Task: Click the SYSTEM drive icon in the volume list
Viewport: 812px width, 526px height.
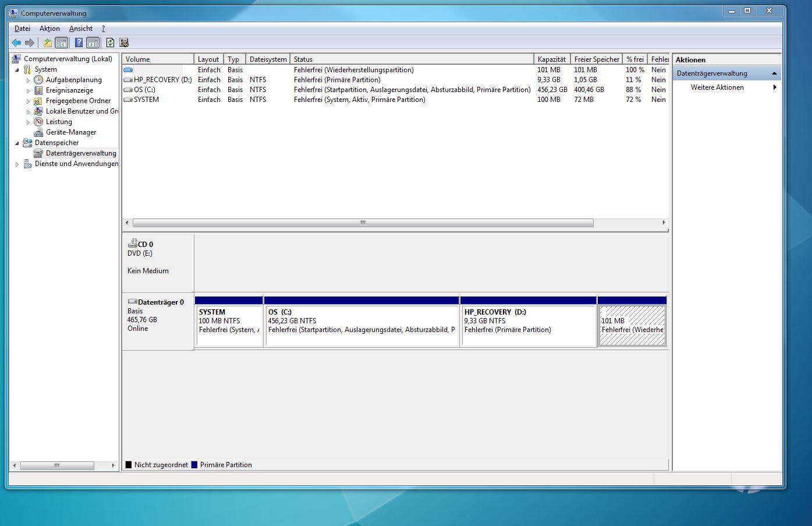Action: click(128, 100)
